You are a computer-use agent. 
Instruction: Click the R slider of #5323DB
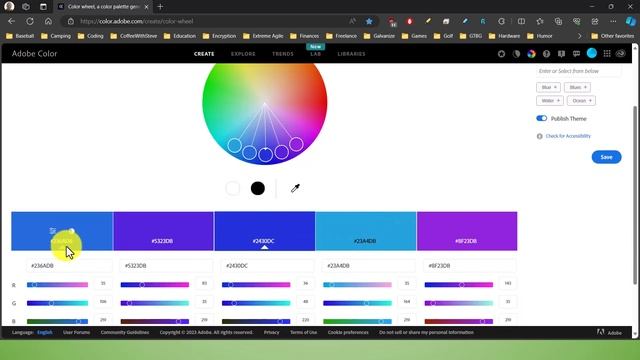pyautogui.click(x=155, y=284)
